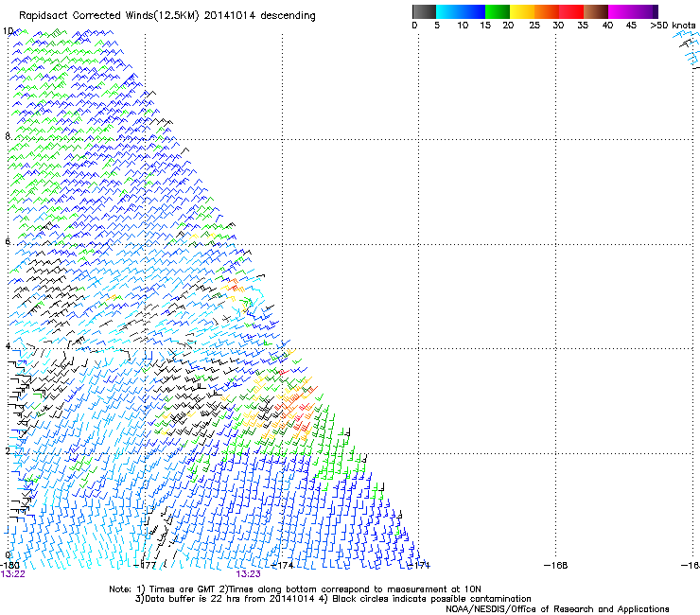Image resolution: width=700 pixels, height=615 pixels.
Task: Click the purple time label '13:22'
Action: (x=12, y=574)
